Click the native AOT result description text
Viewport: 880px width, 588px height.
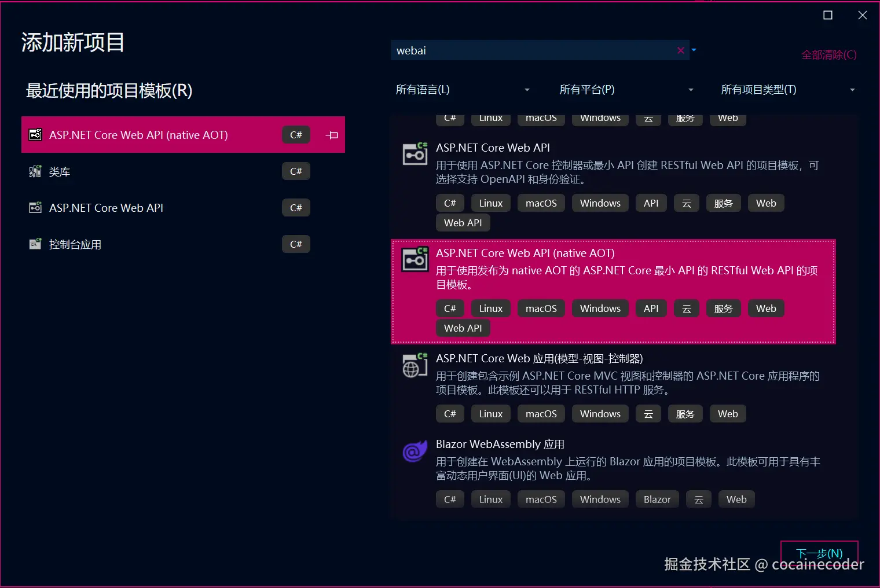[627, 277]
